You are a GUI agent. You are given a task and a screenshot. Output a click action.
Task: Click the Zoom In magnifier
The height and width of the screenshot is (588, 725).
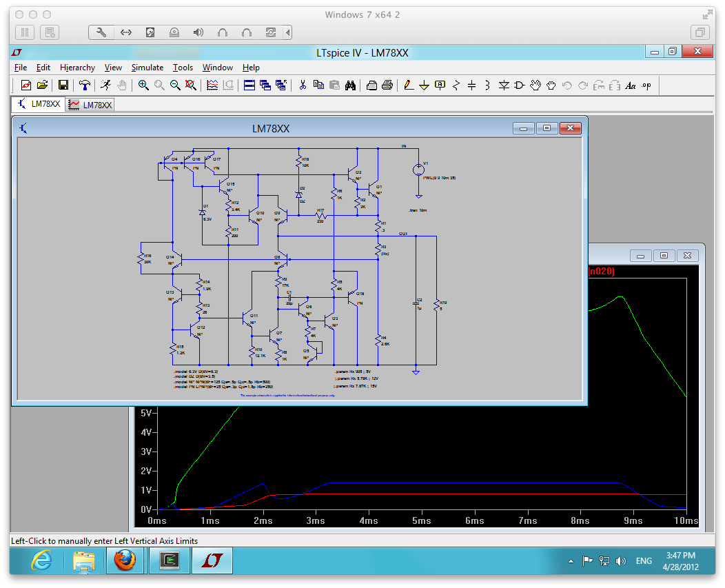click(x=143, y=85)
